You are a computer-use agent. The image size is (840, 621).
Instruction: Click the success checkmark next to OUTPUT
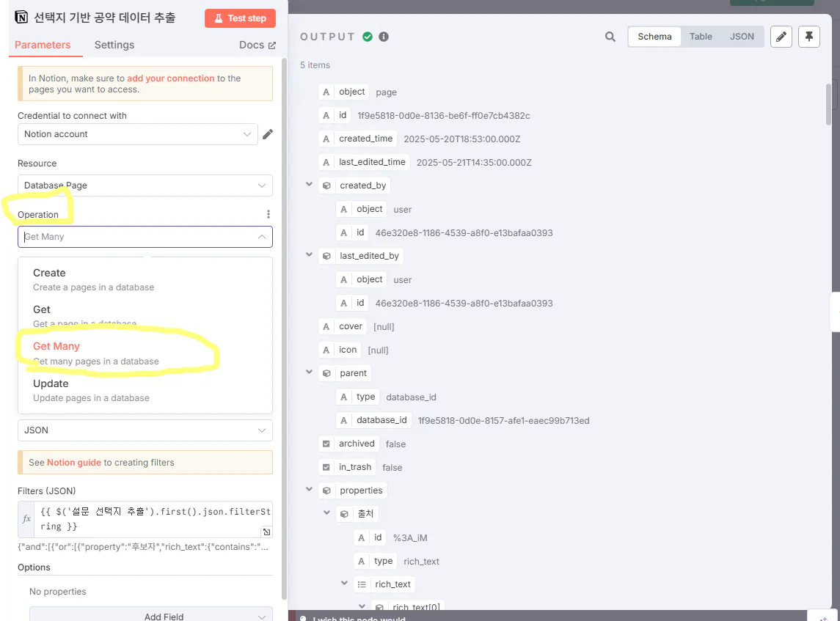click(368, 36)
